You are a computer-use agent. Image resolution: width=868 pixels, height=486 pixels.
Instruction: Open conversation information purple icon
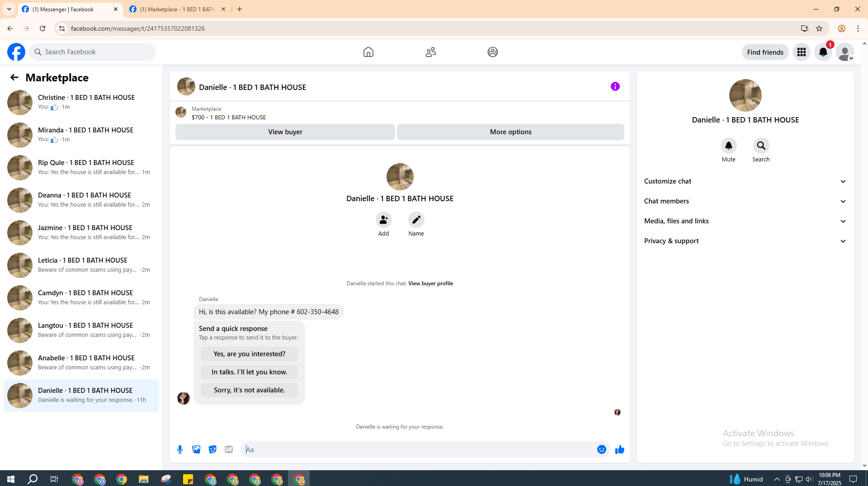(x=615, y=86)
